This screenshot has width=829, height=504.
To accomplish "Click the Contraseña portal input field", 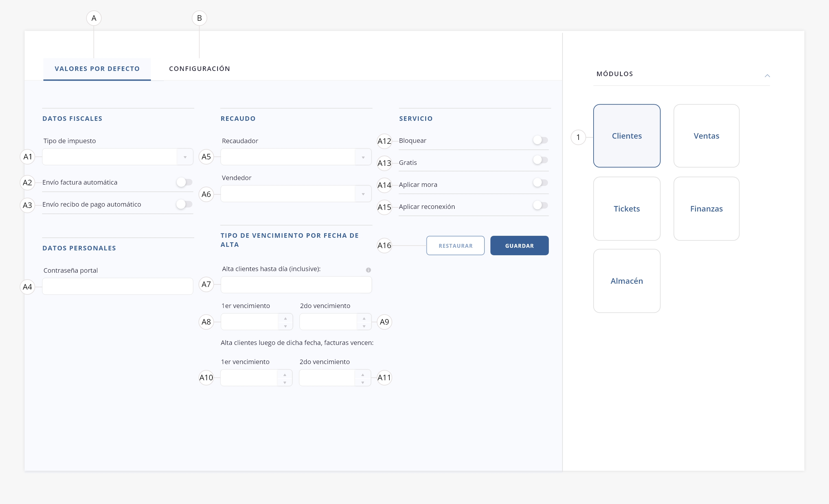I will click(118, 286).
